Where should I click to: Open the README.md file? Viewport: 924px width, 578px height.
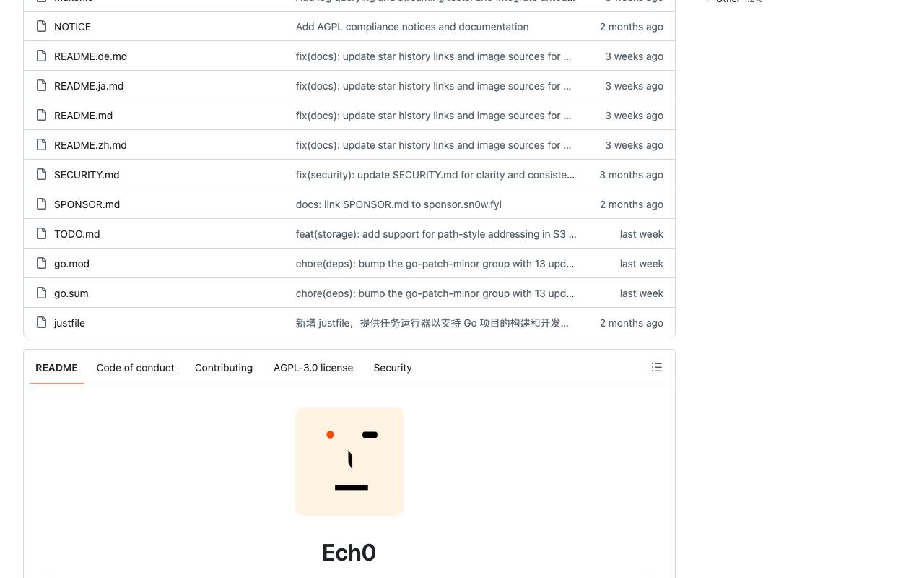click(83, 116)
